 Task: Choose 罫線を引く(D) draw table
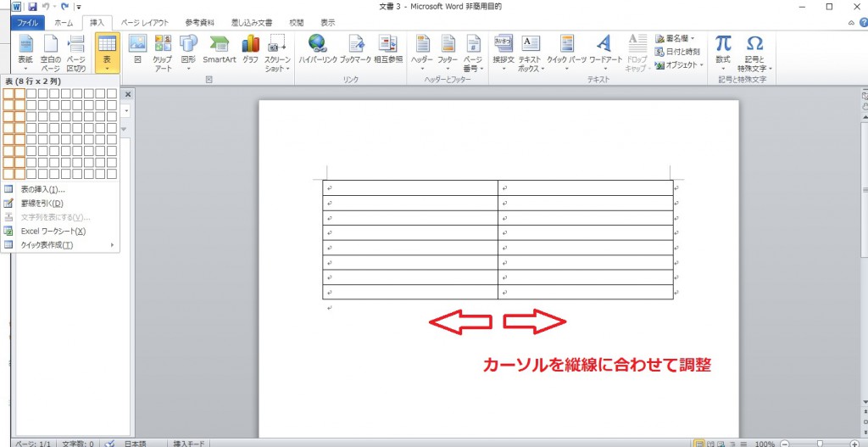(60, 204)
